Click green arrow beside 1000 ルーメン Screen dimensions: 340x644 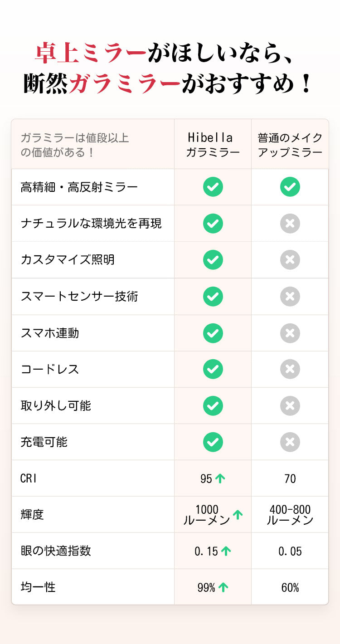(238, 515)
